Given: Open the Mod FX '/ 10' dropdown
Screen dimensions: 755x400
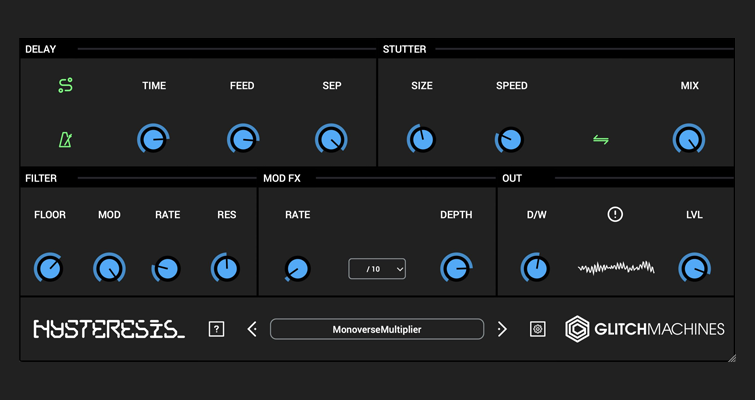Looking at the screenshot, I should coord(377,269).
